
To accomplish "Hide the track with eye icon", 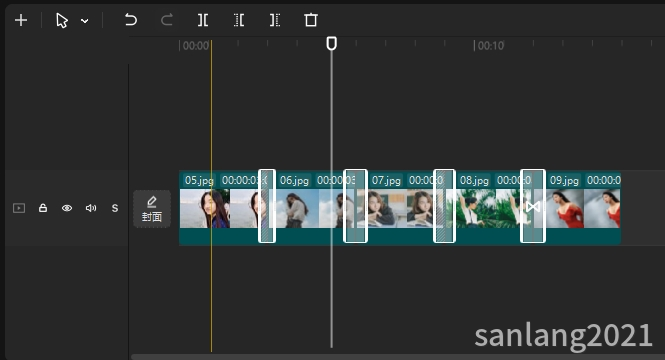I will (x=67, y=208).
